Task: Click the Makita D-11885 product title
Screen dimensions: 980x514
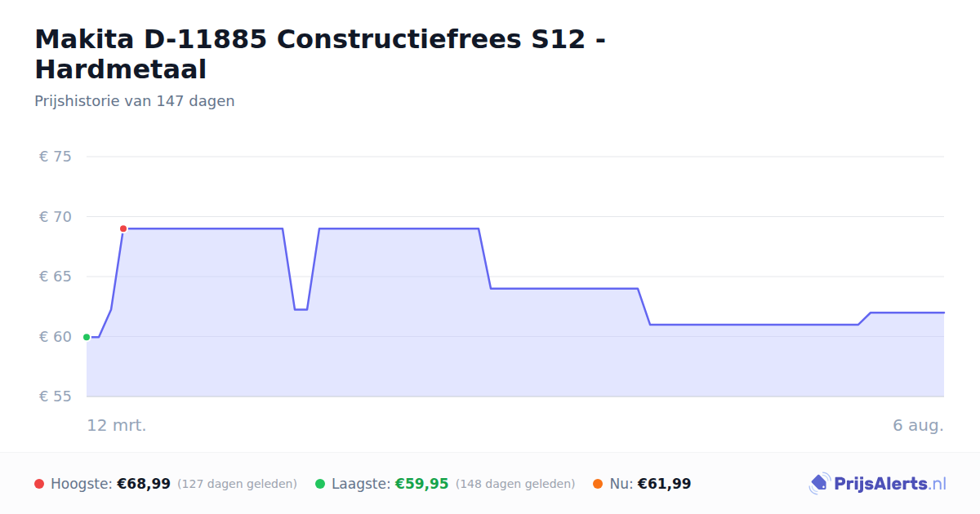Action: [x=320, y=54]
